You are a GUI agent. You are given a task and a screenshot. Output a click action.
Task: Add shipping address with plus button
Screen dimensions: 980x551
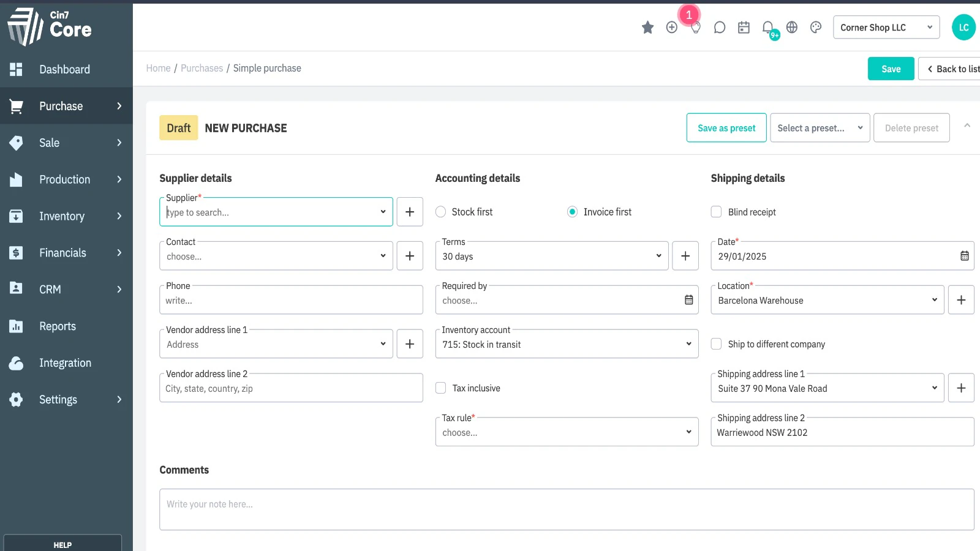(x=961, y=388)
